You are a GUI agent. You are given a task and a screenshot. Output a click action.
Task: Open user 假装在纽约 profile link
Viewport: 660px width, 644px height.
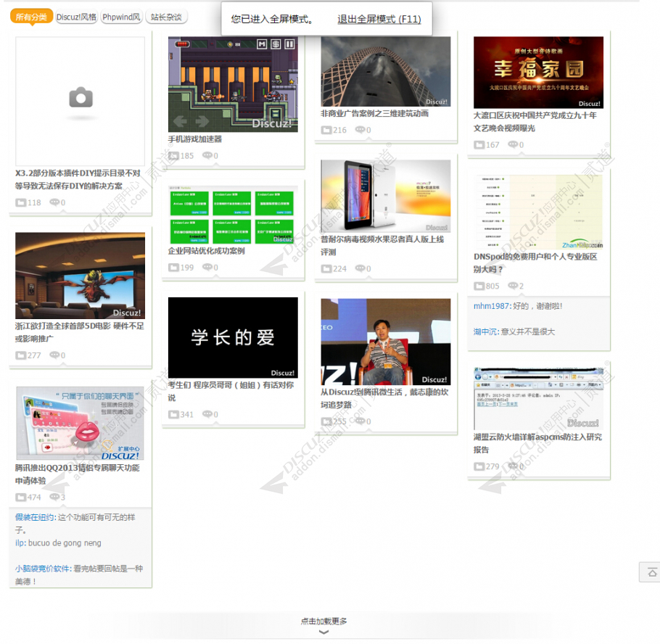[35, 517]
